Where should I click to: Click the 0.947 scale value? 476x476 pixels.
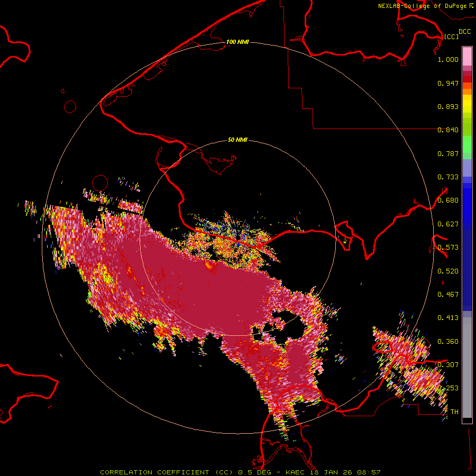[x=448, y=83]
